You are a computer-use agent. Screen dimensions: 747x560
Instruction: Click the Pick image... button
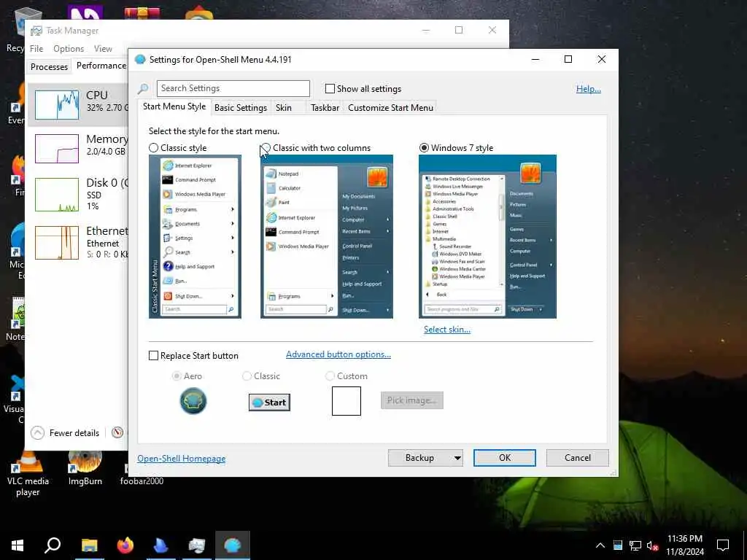[x=412, y=400]
